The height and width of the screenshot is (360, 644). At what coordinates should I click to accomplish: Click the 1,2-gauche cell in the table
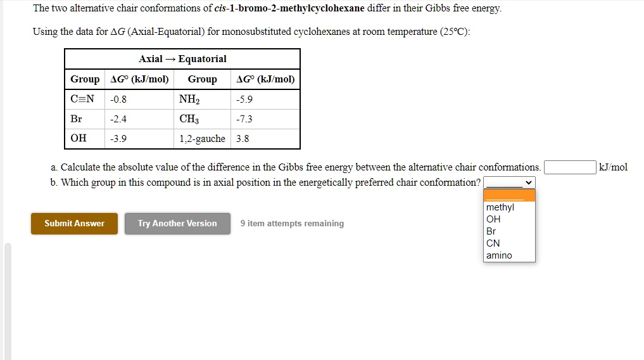202,139
